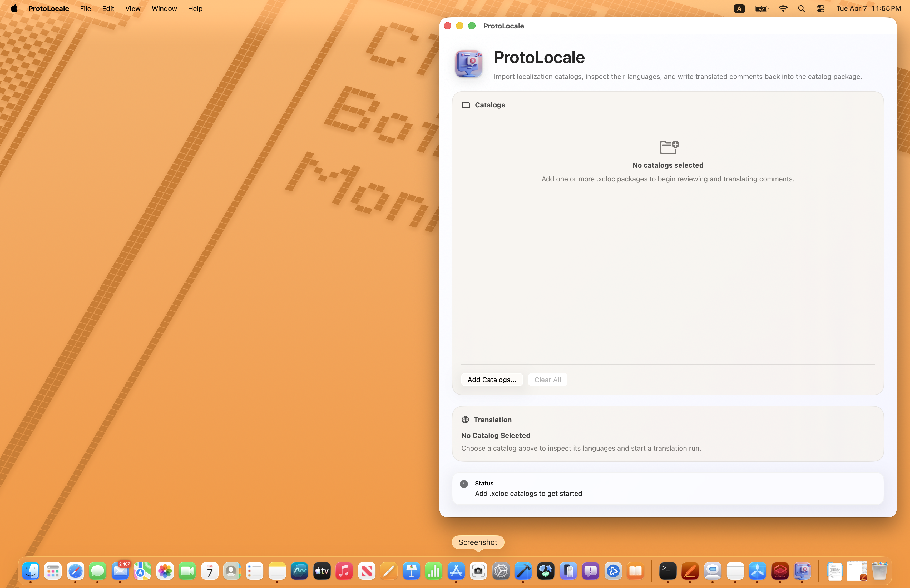This screenshot has width=910, height=588.
Task: Launch Screenshot app from the Dock
Action: [x=478, y=571]
